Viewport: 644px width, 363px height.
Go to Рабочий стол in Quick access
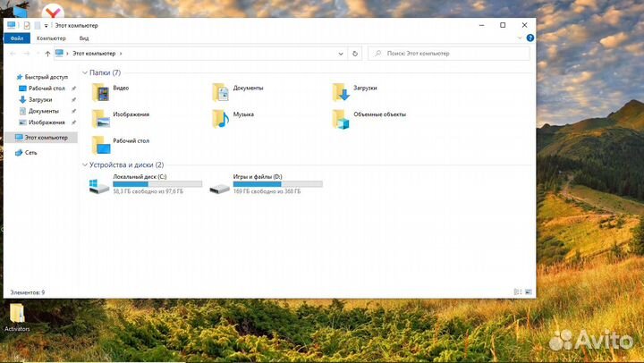47,89
